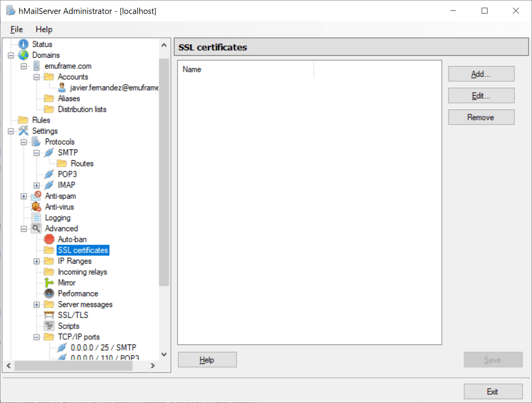Image resolution: width=532 pixels, height=403 pixels.
Task: Click the Domains globe icon
Action: (24, 55)
